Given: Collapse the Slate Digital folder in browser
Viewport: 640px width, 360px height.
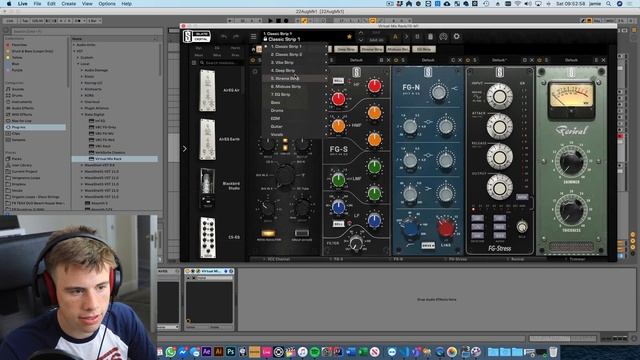Looking at the screenshot, I should pos(82,115).
